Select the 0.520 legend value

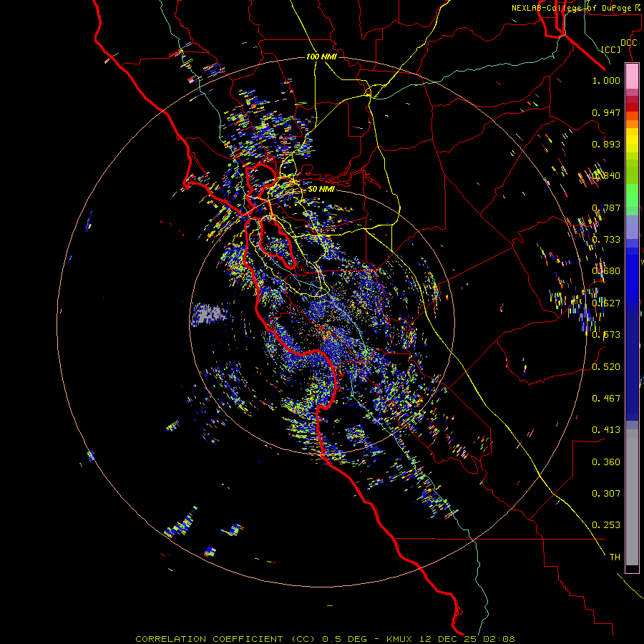606,367
